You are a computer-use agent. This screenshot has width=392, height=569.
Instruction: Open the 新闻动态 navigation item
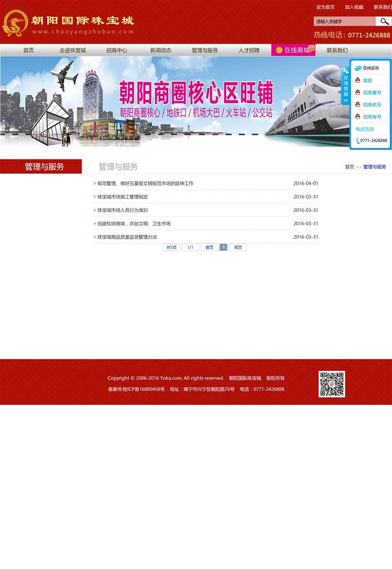click(x=161, y=50)
